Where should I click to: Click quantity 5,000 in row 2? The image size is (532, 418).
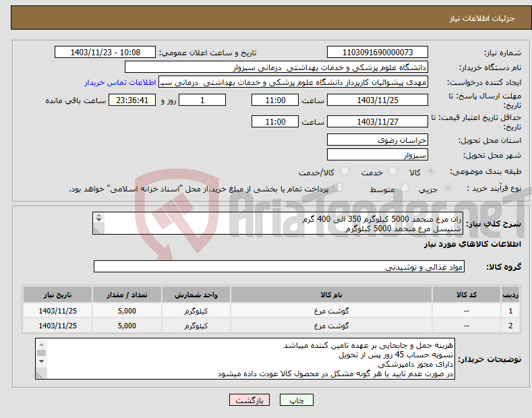coord(127,326)
